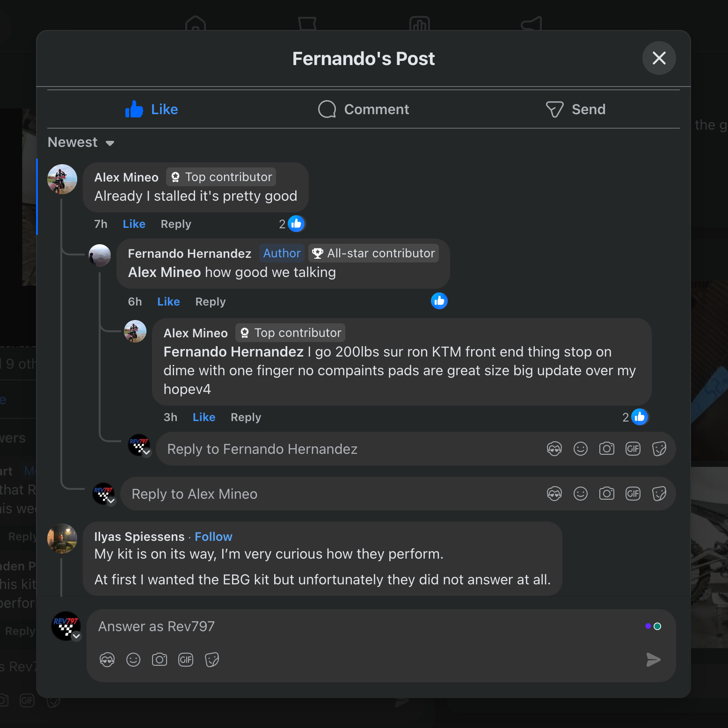Screen dimensions: 728x728
Task: Focus the Answer as Rev797 text field
Action: point(365,626)
